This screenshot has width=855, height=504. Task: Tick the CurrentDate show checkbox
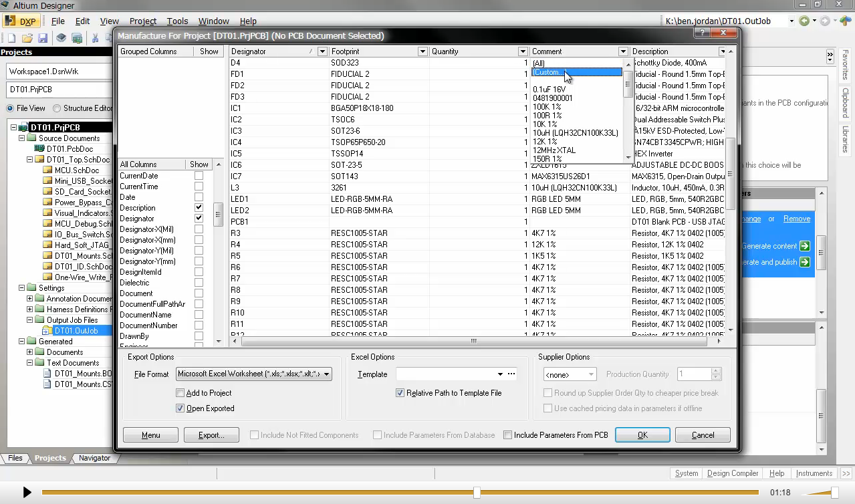tap(199, 176)
